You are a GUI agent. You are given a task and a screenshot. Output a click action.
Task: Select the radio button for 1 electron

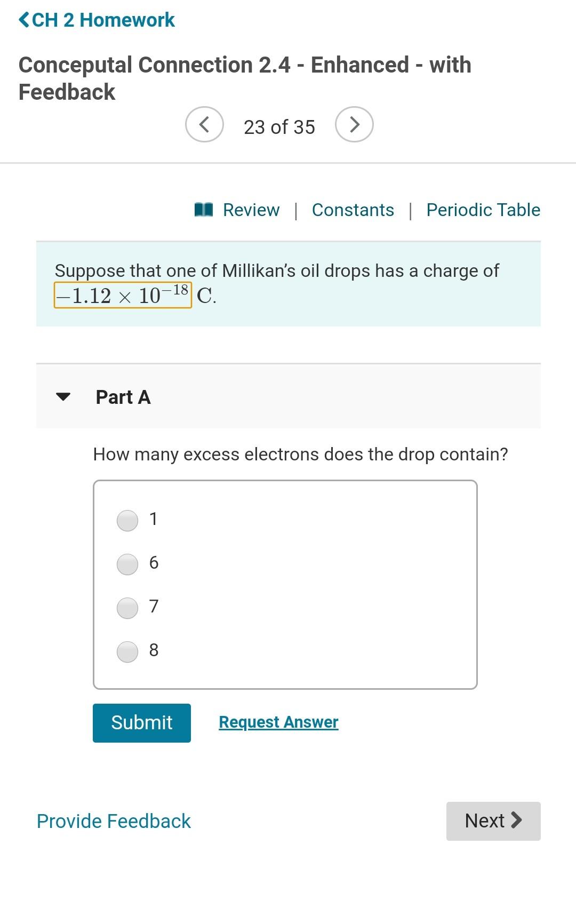(x=127, y=521)
